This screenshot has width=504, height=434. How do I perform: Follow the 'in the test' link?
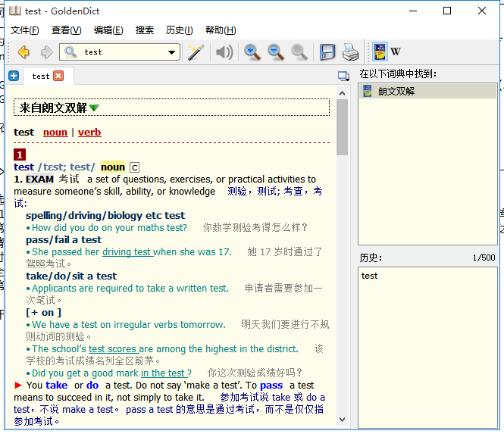[x=164, y=373]
